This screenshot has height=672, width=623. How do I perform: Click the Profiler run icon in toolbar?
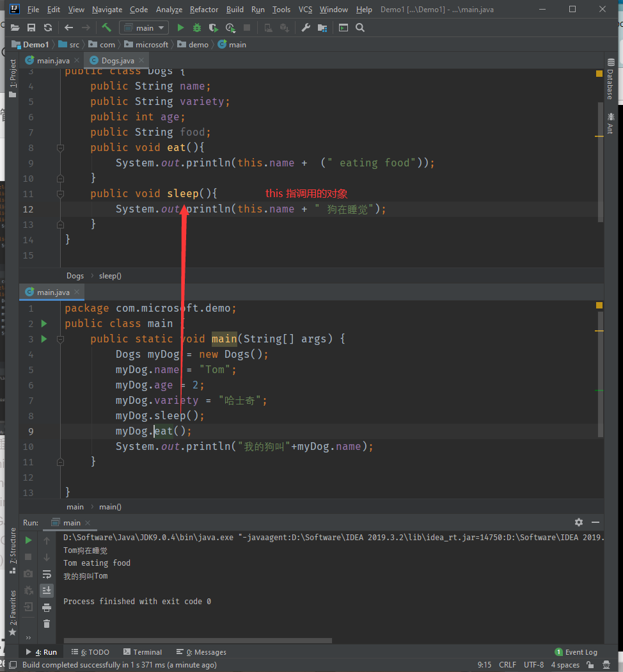230,28
